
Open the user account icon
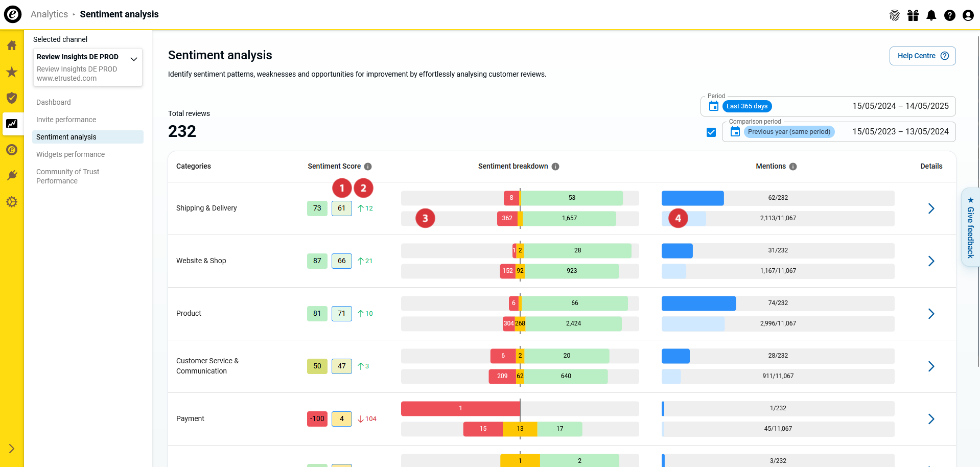click(968, 15)
